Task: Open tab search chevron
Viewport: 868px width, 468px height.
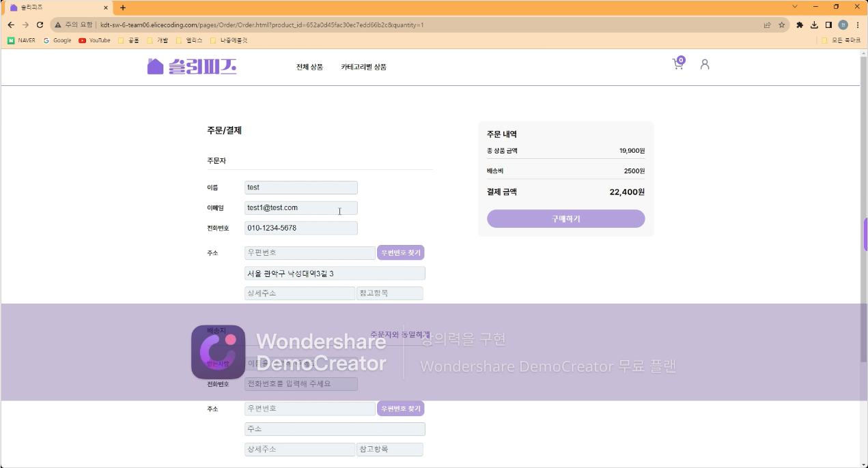Action: [795, 7]
